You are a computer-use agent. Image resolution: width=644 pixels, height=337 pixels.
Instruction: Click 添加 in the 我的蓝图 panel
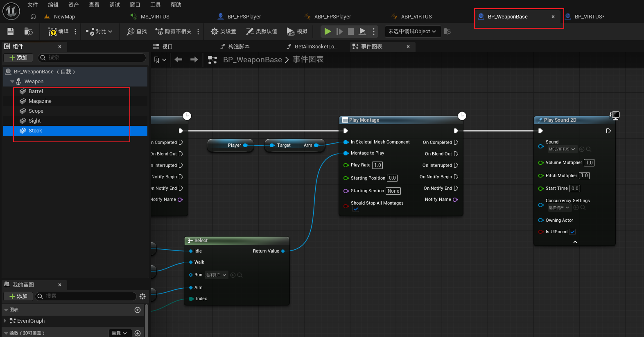coord(18,296)
